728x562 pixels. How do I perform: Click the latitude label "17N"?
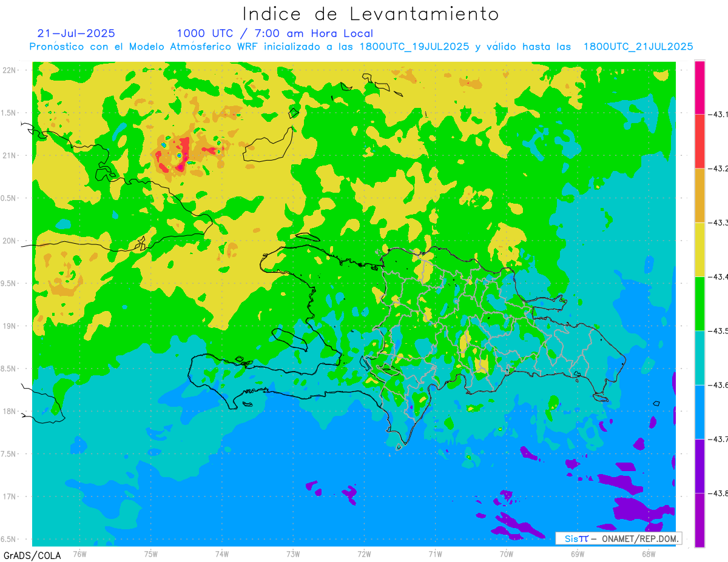(x=10, y=497)
